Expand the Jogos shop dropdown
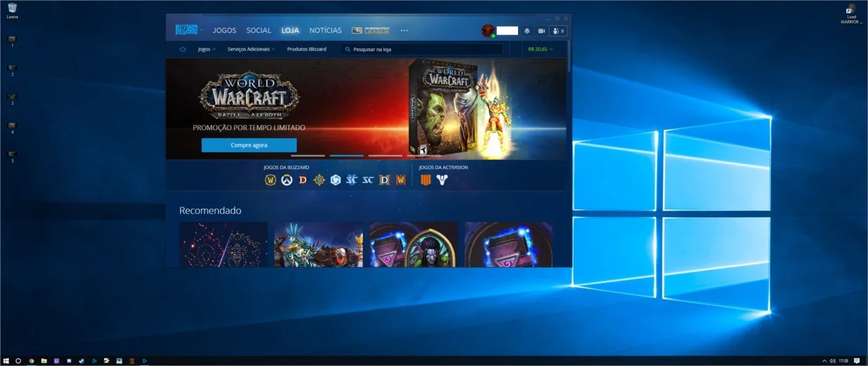This screenshot has height=366, width=868. (206, 49)
